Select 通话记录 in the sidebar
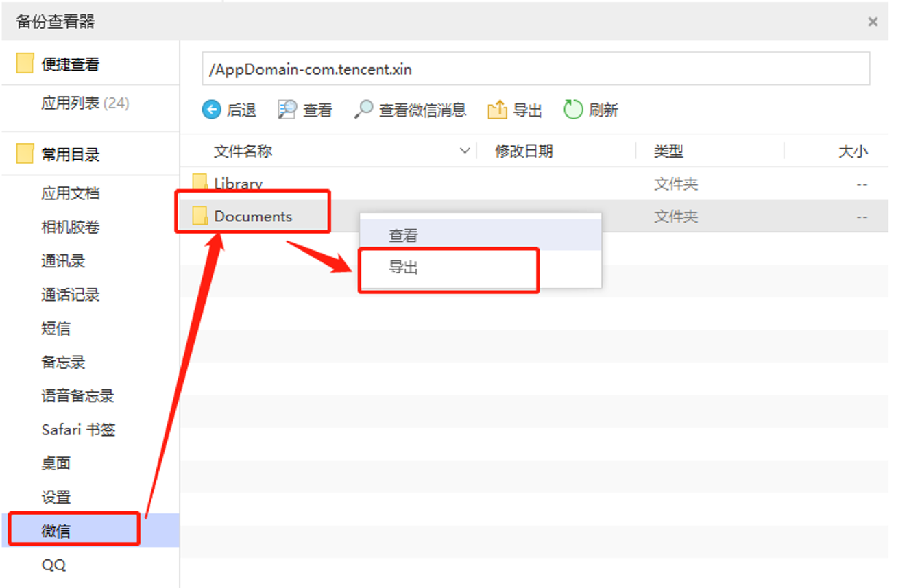This screenshot has width=909, height=588. tap(71, 295)
